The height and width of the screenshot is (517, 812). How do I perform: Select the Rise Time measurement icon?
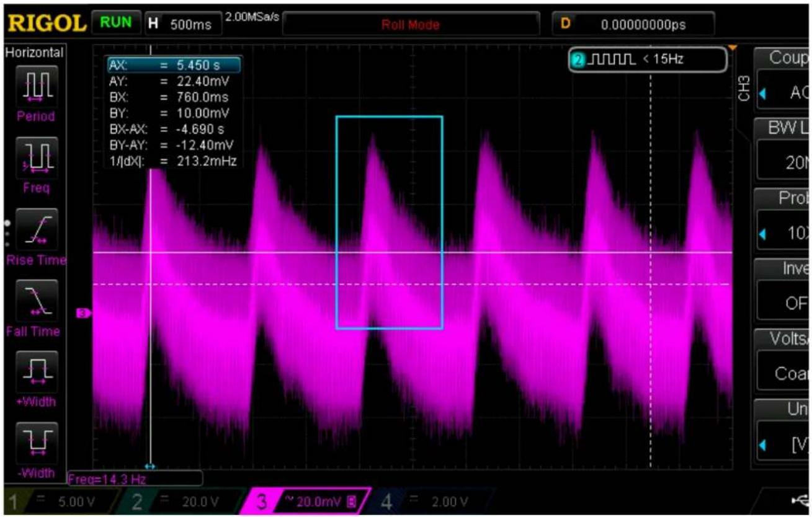click(x=33, y=227)
